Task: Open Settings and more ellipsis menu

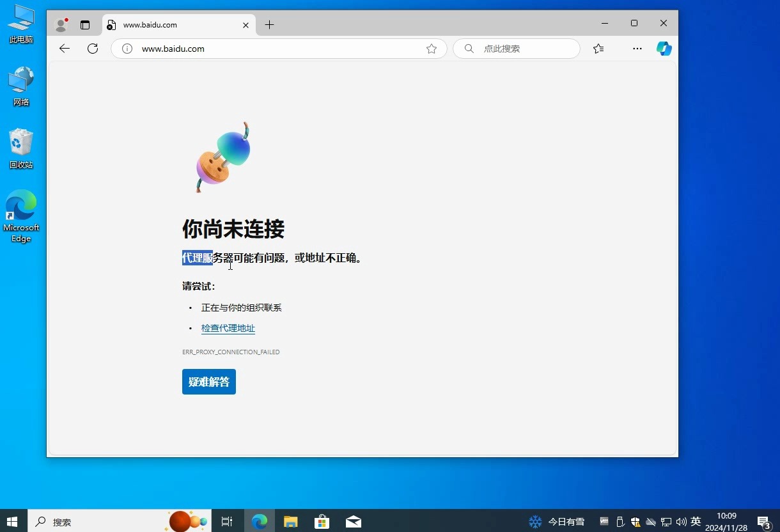Action: pos(637,49)
